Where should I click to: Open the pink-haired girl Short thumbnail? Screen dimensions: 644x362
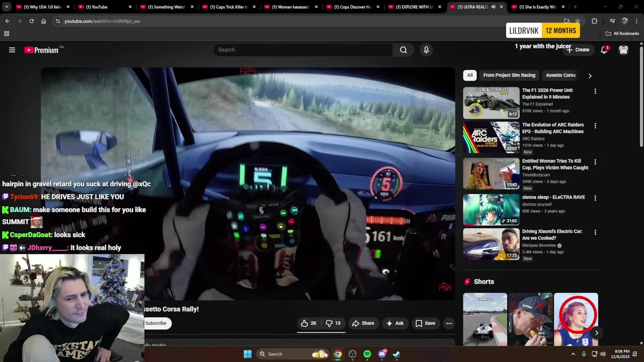(x=576, y=319)
